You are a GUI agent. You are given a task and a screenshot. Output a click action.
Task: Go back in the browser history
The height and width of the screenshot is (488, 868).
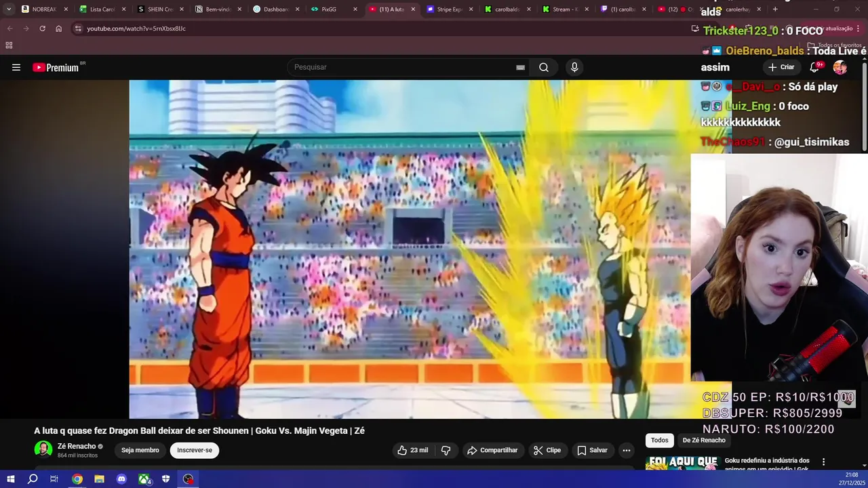9,28
